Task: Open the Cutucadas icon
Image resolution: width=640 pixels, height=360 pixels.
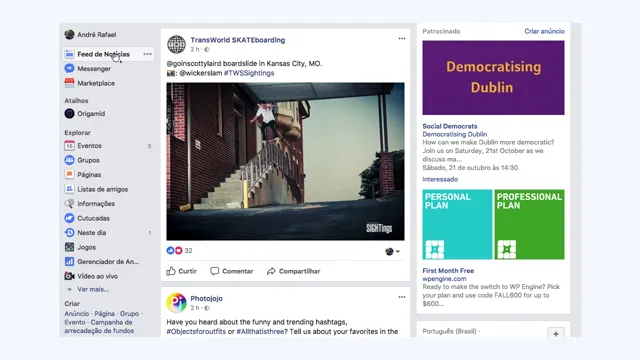Action: point(69,218)
